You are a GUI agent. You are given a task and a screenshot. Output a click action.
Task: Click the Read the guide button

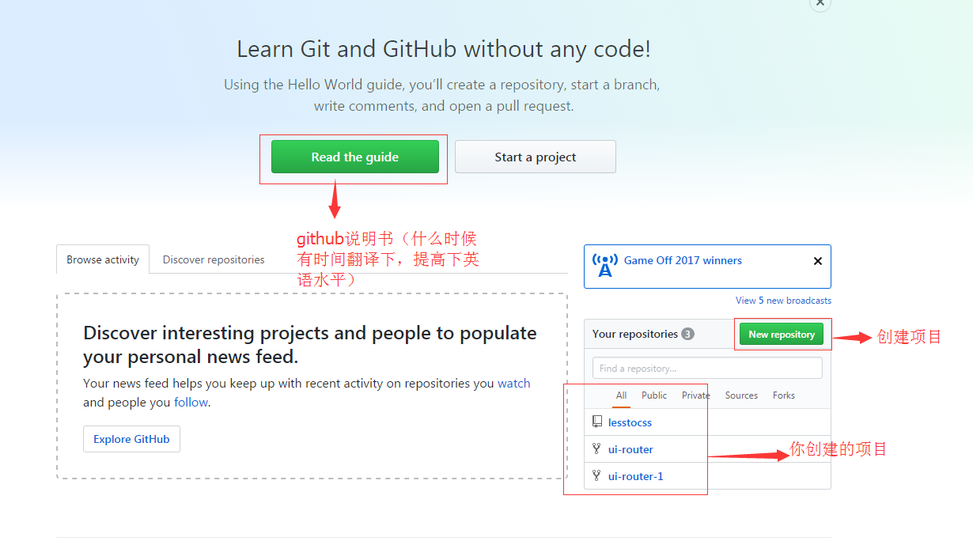click(x=354, y=157)
